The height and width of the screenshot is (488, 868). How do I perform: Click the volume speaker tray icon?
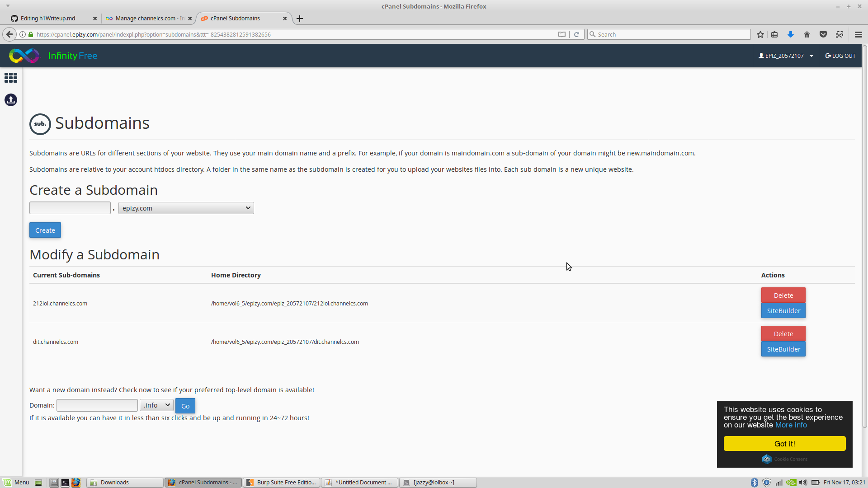pos(803,483)
